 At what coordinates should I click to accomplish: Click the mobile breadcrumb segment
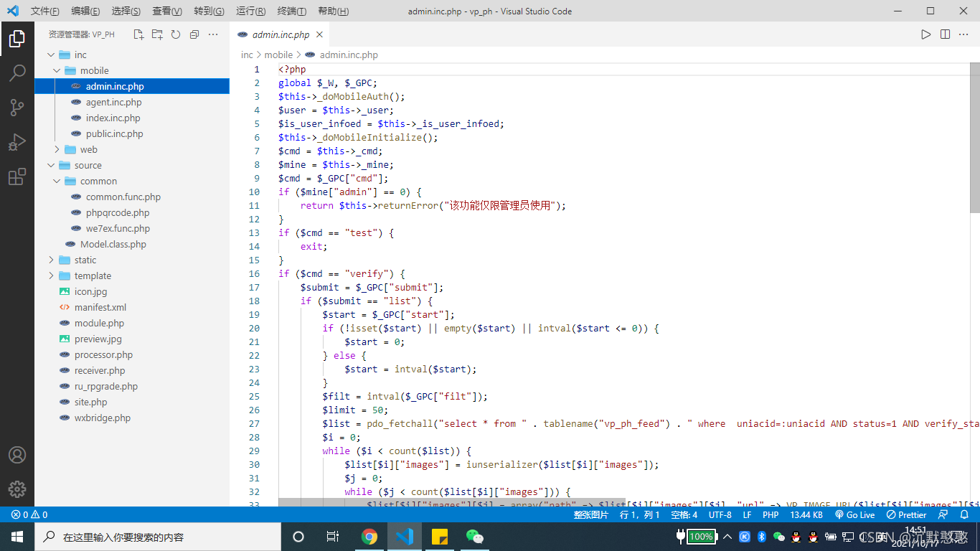(278, 55)
